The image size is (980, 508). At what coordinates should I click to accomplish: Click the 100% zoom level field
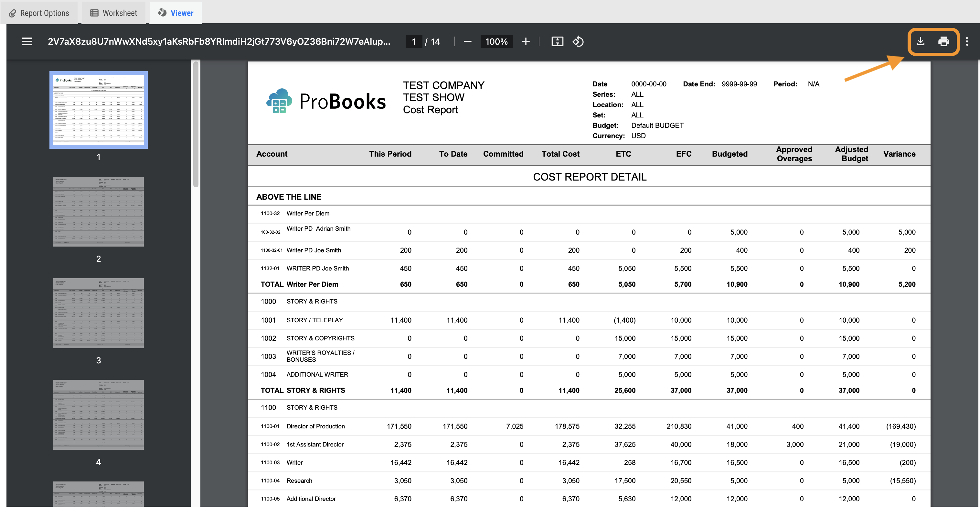(x=496, y=41)
